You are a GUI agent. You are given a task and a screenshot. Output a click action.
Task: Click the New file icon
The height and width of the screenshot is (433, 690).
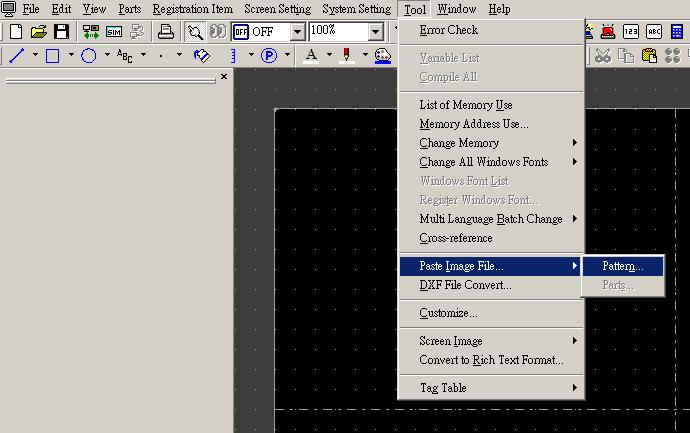click(16, 32)
